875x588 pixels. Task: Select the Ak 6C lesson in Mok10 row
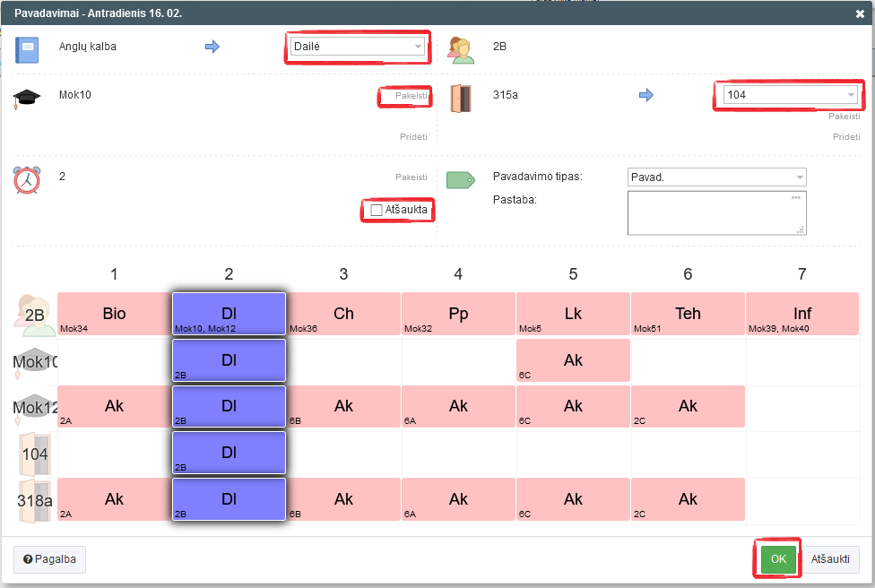pos(573,360)
